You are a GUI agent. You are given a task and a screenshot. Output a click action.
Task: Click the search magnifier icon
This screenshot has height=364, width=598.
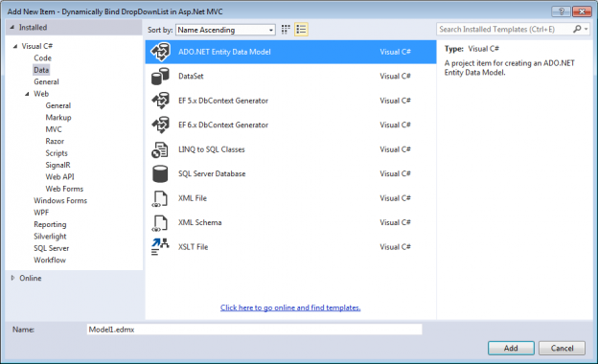coord(577,29)
